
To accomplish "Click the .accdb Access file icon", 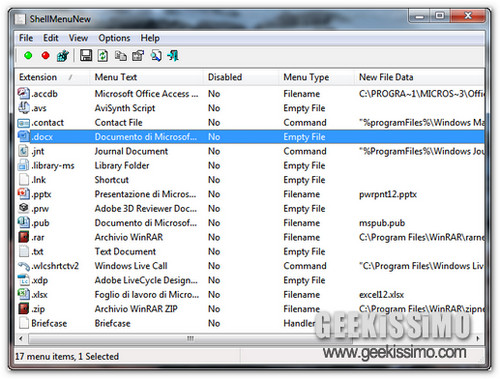I will coord(24,93).
